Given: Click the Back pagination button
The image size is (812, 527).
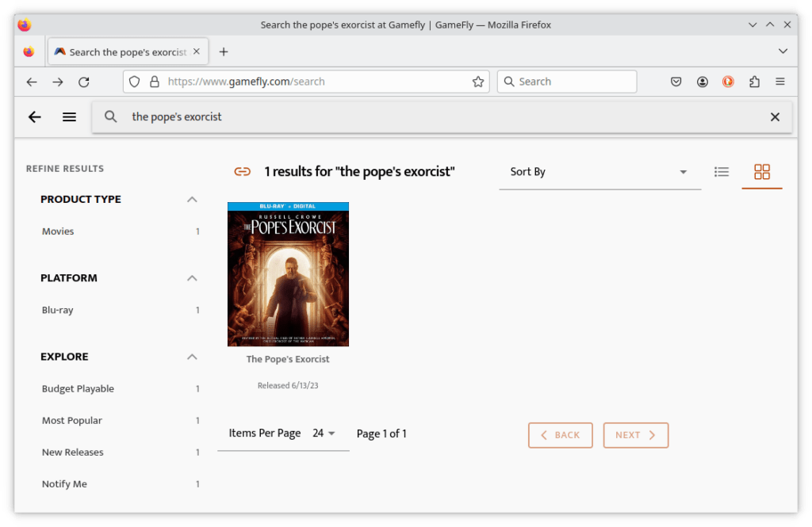Looking at the screenshot, I should coord(561,435).
